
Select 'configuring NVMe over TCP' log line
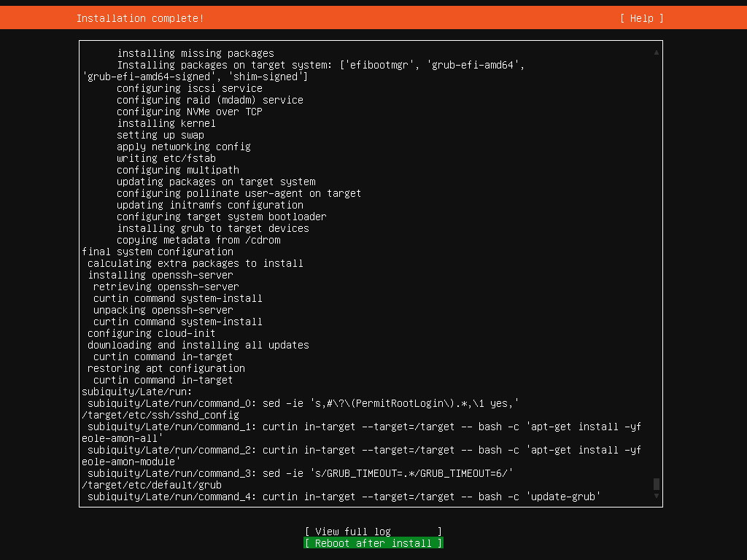(x=190, y=112)
